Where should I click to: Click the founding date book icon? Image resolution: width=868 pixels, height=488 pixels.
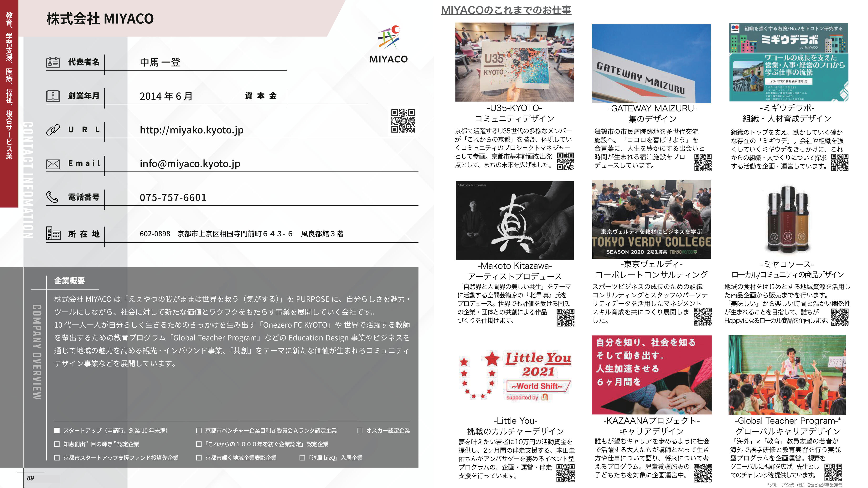coord(53,96)
